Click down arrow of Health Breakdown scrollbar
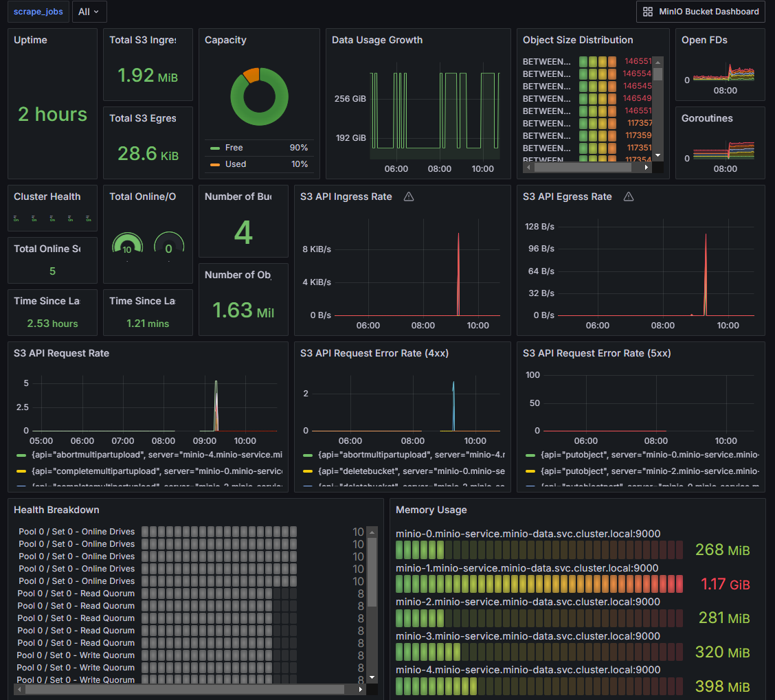 click(x=372, y=678)
